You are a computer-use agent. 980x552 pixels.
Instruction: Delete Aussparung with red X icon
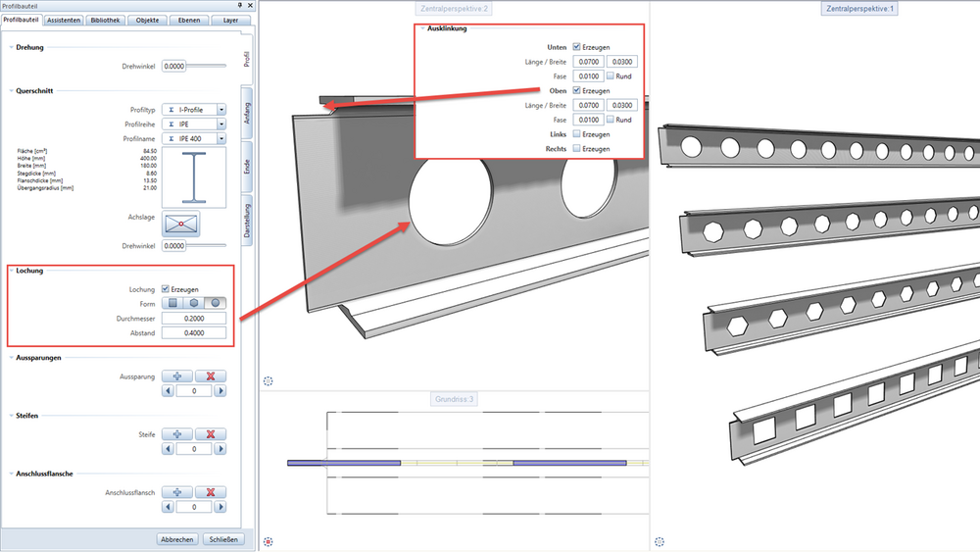pyautogui.click(x=211, y=376)
